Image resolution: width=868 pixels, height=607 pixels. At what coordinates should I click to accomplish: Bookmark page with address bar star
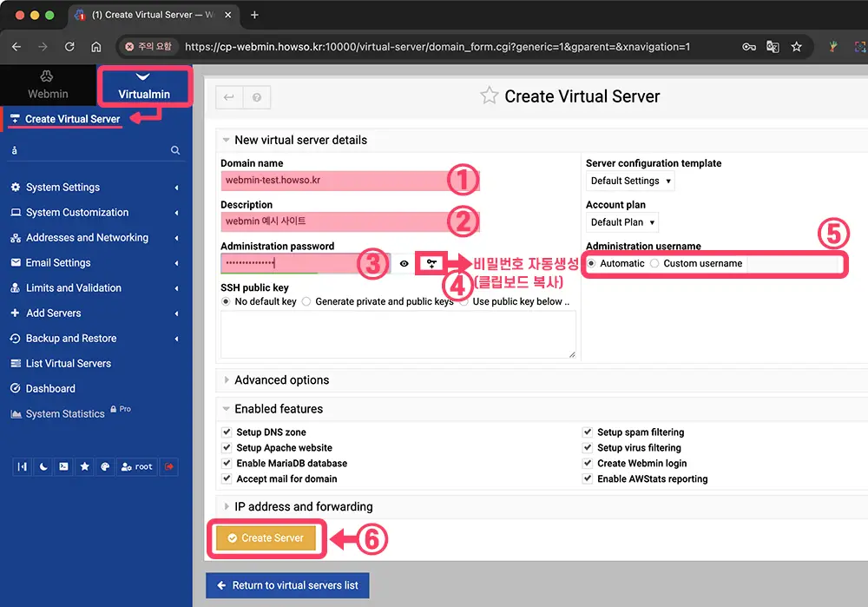point(797,47)
